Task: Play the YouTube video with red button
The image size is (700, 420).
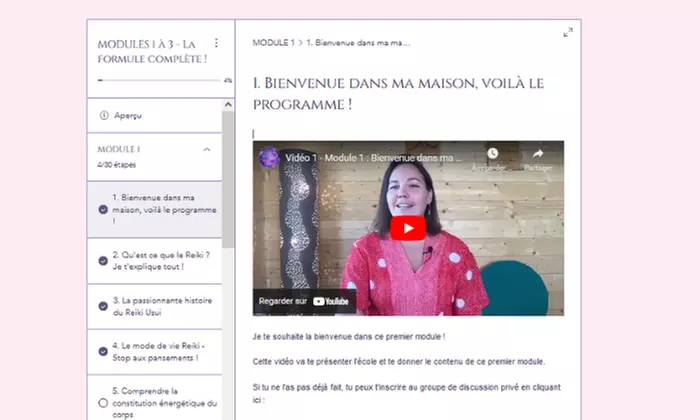Action: (408, 228)
